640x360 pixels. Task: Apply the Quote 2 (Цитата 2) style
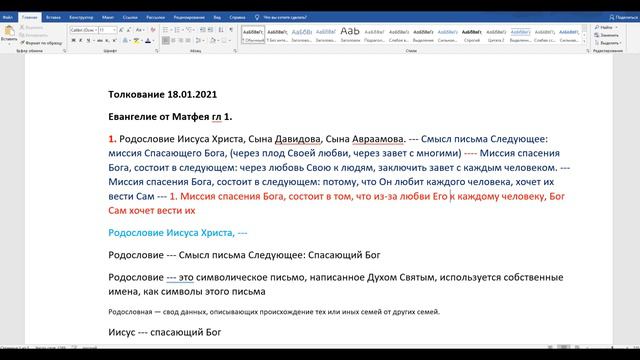(x=496, y=35)
